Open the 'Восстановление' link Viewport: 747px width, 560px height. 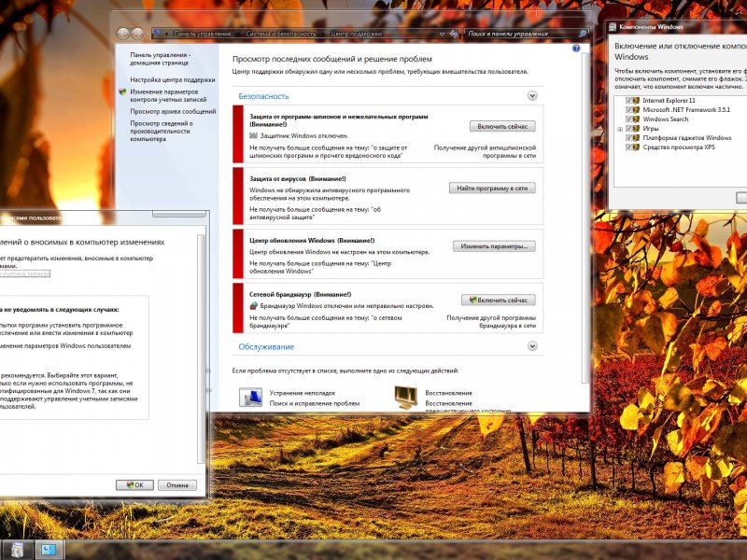tap(449, 393)
